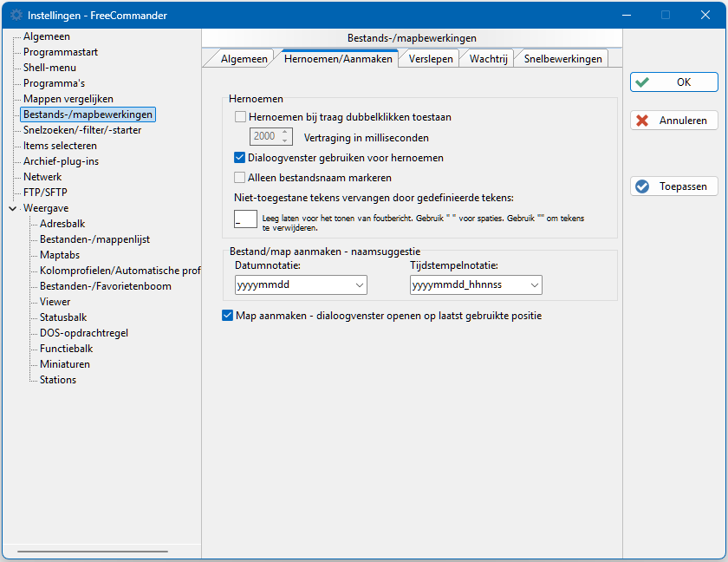Select Bestanden-/mappenlijst in the tree
728x562 pixels.
94,239
